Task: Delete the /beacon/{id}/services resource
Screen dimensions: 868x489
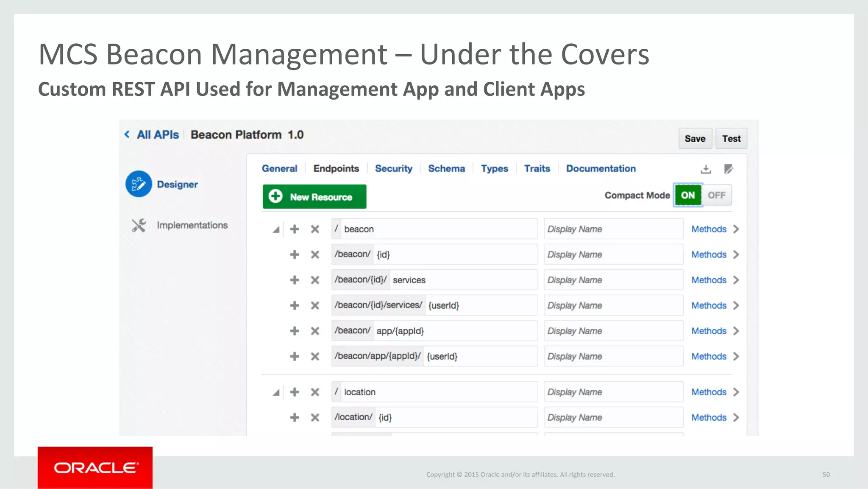Action: 315,280
